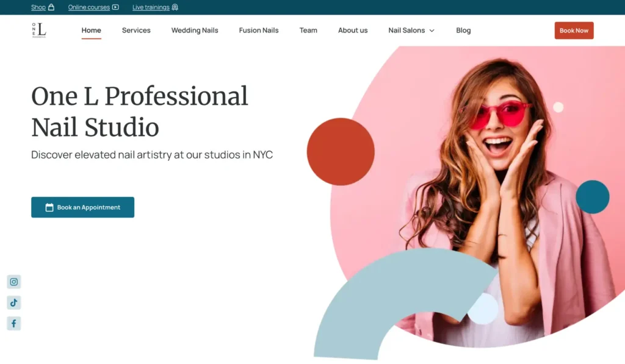This screenshot has height=364, width=625.
Task: Open the Facebook social icon
Action: coord(13,323)
